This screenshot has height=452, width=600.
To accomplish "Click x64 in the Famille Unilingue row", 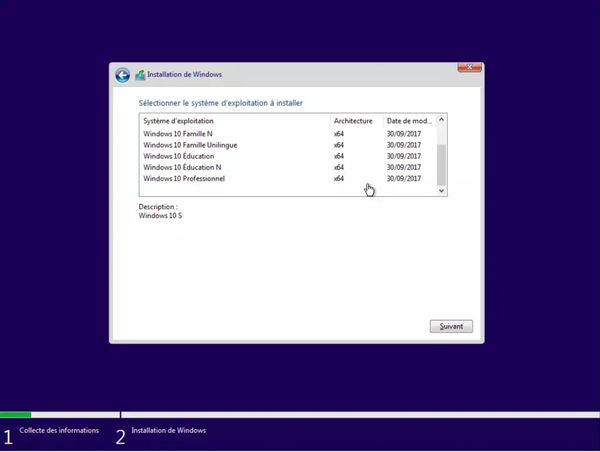I will click(x=339, y=145).
